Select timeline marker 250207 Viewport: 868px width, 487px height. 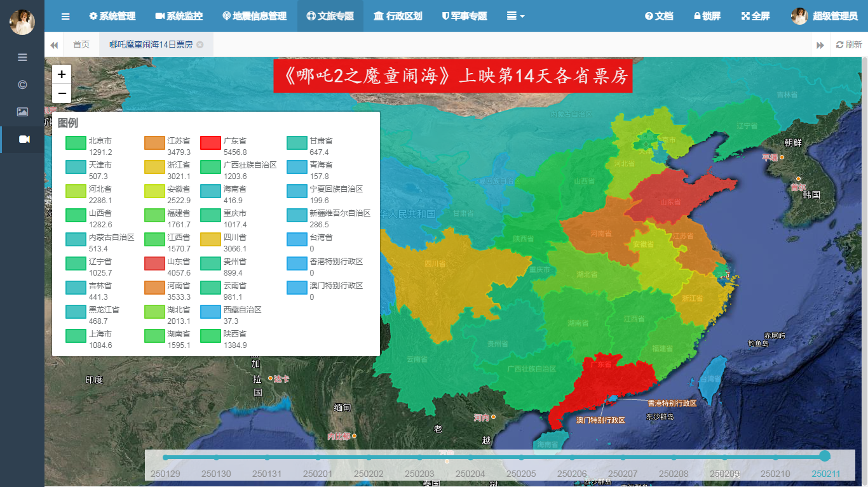(x=623, y=457)
